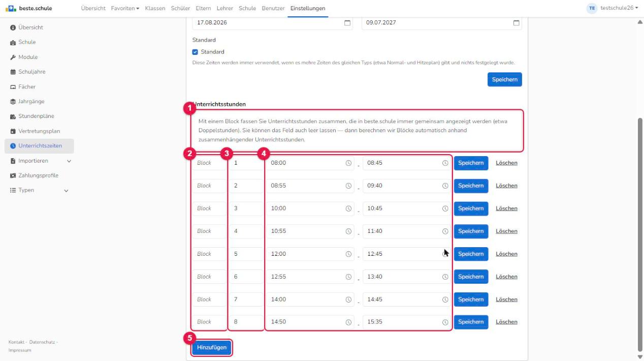Viewport: 644px width, 361px height.
Task: Click the Vertretungsplan icon in sidebar
Action: point(13,131)
